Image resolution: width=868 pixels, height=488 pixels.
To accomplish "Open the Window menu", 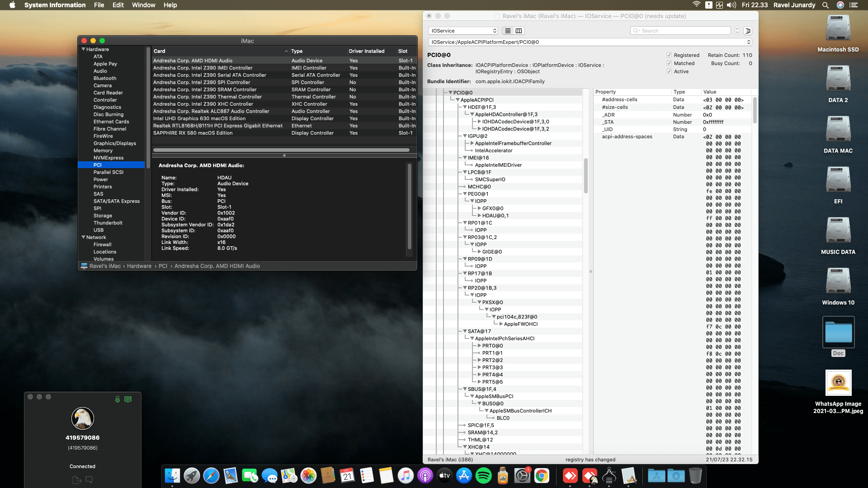I will (x=143, y=5).
